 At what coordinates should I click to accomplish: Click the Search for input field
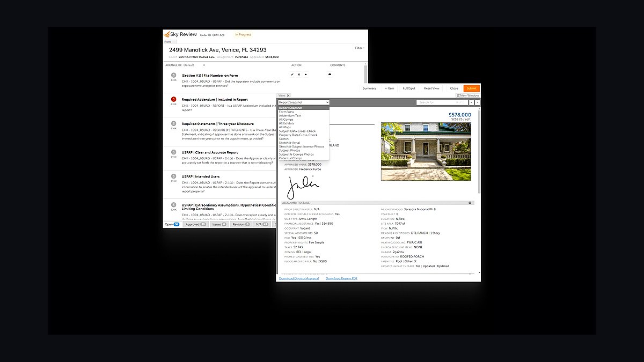(x=442, y=102)
